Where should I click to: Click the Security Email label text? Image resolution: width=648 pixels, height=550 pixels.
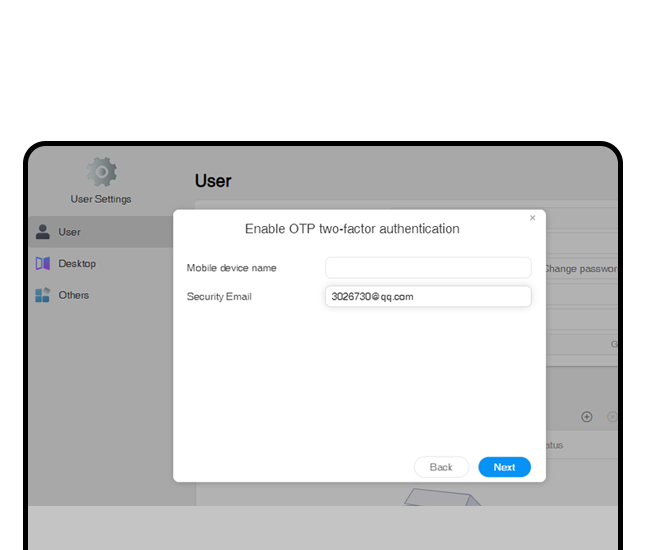(x=219, y=297)
